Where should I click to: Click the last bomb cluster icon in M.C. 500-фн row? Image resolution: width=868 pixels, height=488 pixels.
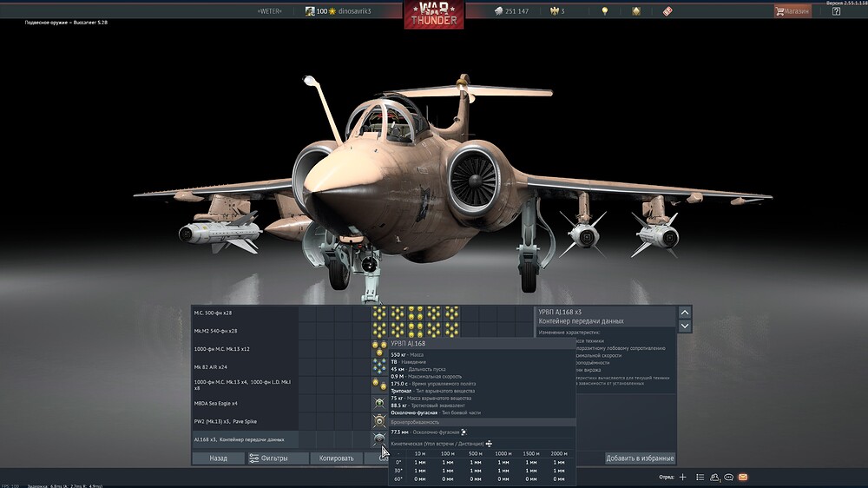[451, 313]
